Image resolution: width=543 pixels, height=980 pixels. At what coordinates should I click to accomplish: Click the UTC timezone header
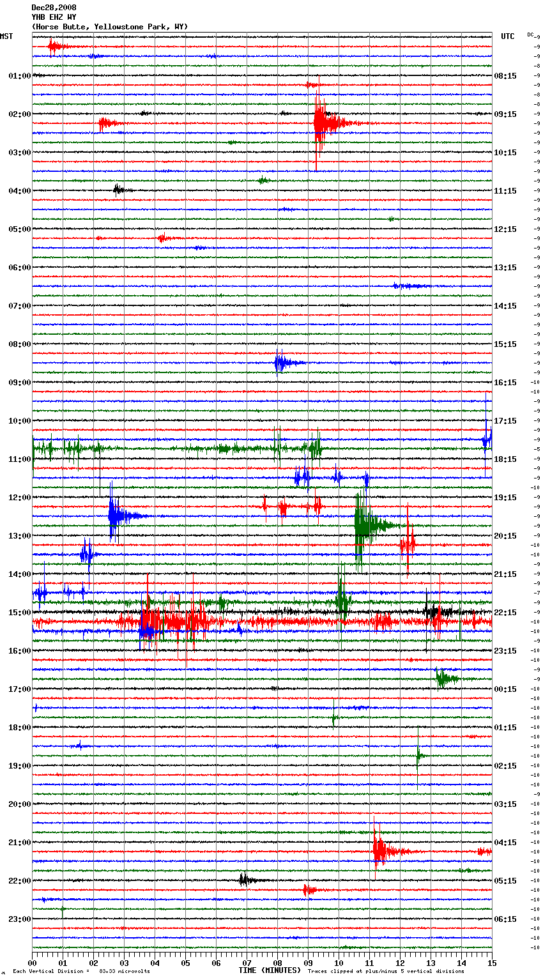pos(508,36)
